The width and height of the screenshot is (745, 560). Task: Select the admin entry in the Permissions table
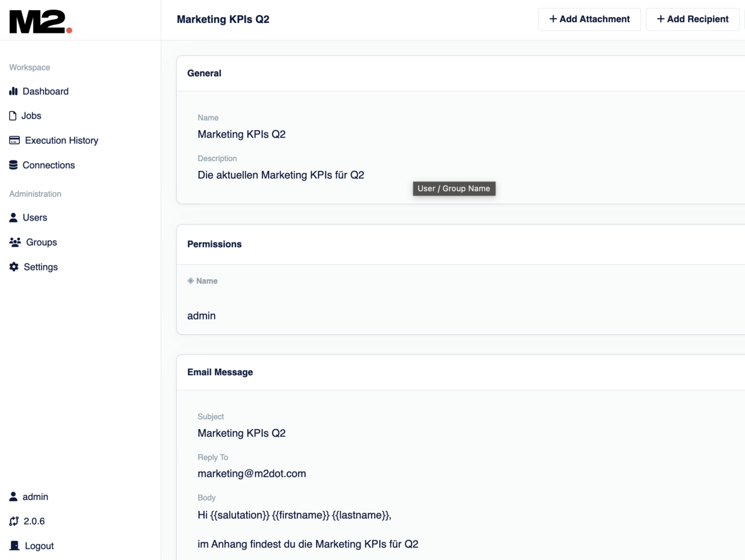[x=201, y=316]
